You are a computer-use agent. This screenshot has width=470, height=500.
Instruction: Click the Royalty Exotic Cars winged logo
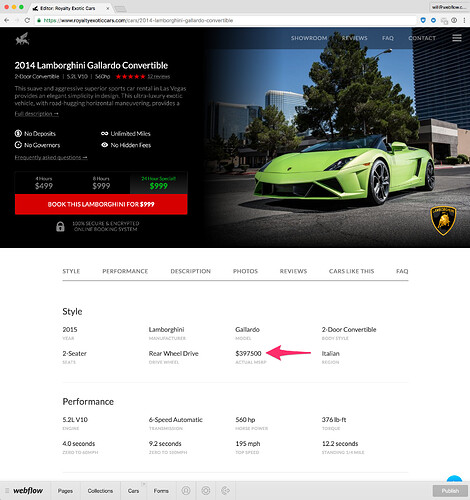[x=22, y=39]
